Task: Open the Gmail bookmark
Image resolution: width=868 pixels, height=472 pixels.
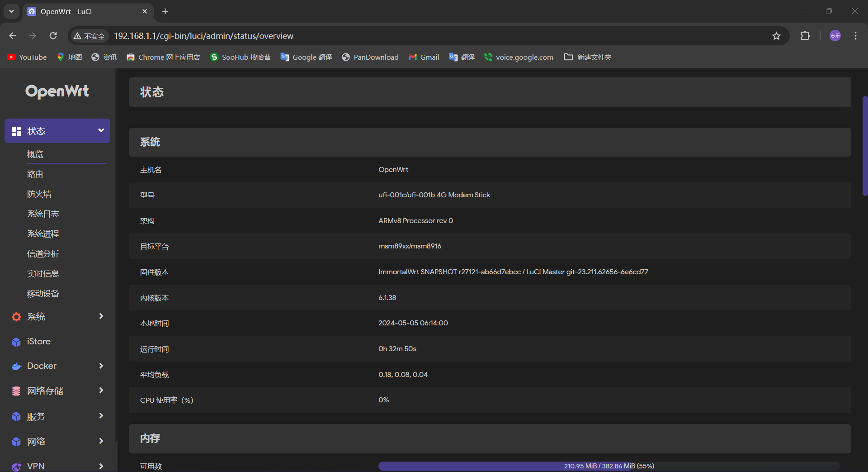Action: click(x=424, y=57)
